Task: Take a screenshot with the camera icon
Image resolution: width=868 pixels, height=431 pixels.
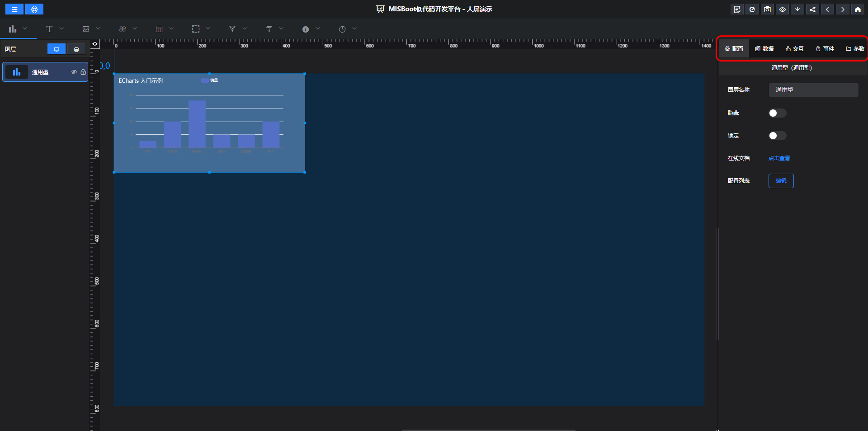Action: coord(767,9)
